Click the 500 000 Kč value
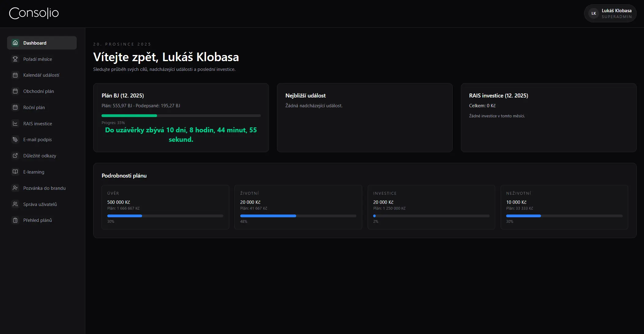644x334 pixels. (x=119, y=202)
